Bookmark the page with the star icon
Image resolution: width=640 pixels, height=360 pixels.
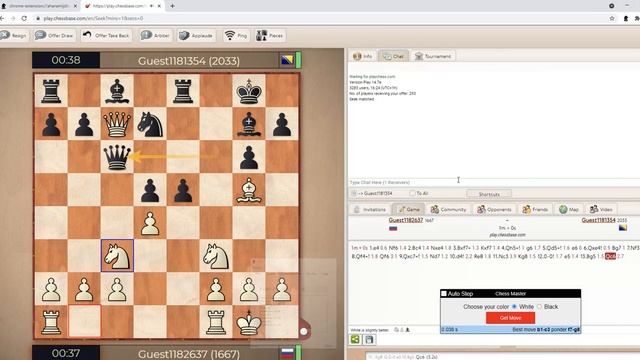612,18
